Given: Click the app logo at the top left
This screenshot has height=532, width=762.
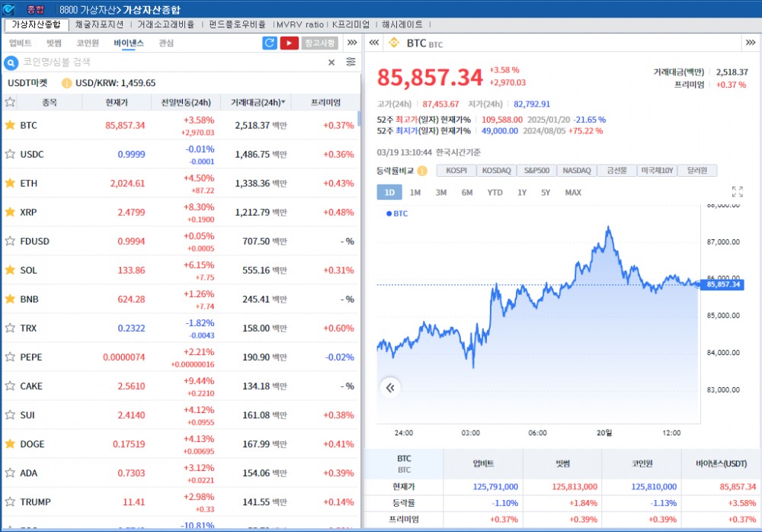Looking at the screenshot, I should point(9,9).
